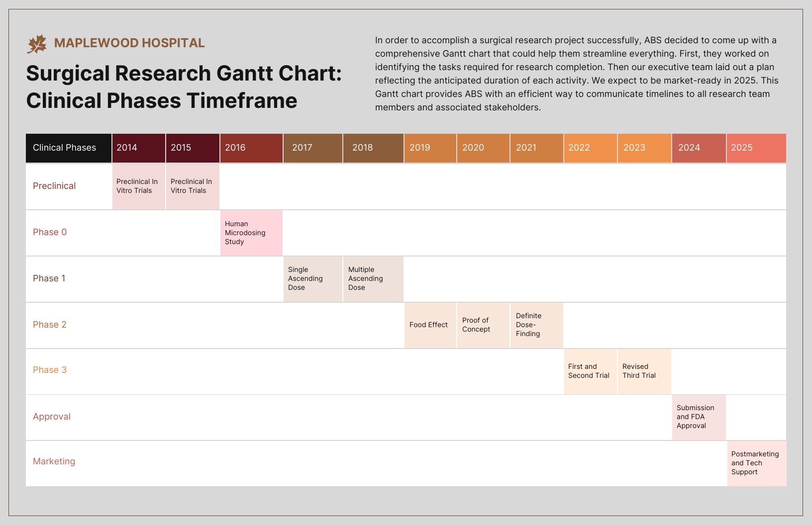Image resolution: width=812 pixels, height=525 pixels.
Task: Select the Phase 0 row label
Action: [49, 232]
